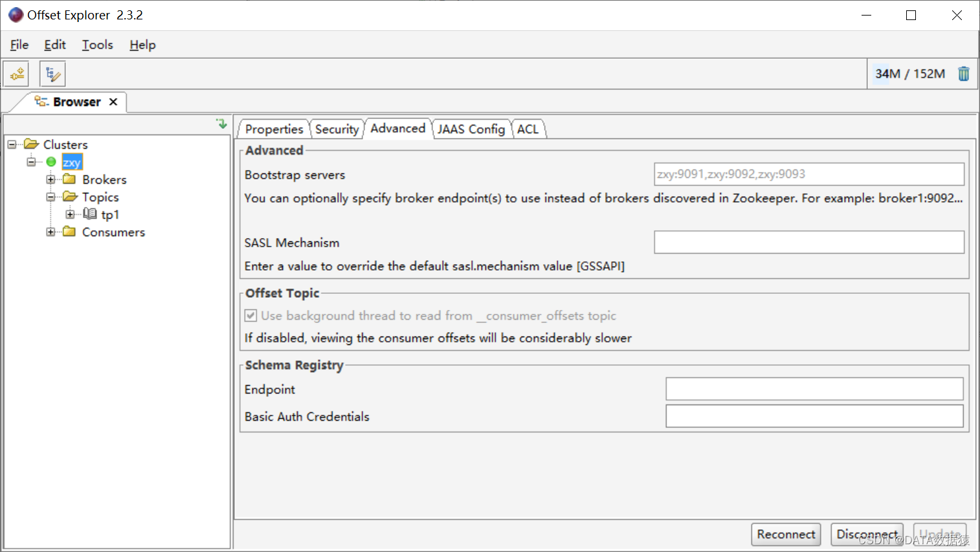
Task: Click the edit settings toolbar icon
Action: point(52,74)
